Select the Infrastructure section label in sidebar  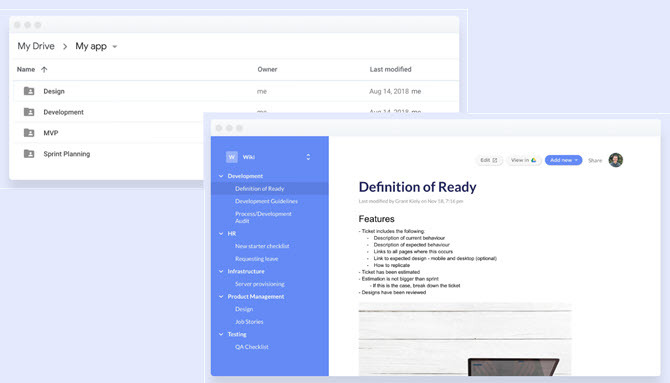click(246, 271)
